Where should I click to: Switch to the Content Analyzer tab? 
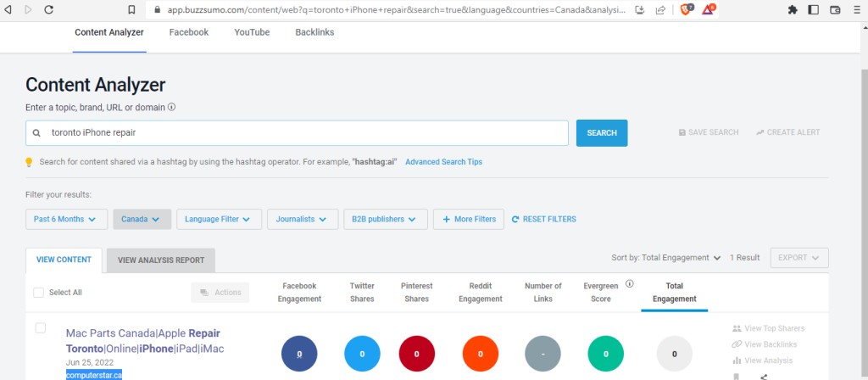click(109, 32)
